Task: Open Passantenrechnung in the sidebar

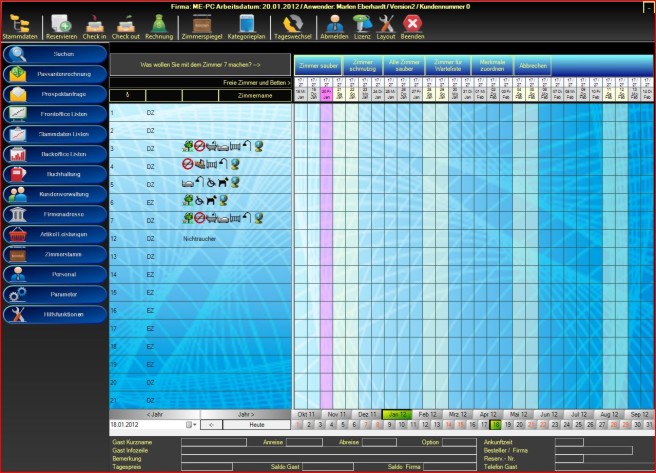Action: 55,74
